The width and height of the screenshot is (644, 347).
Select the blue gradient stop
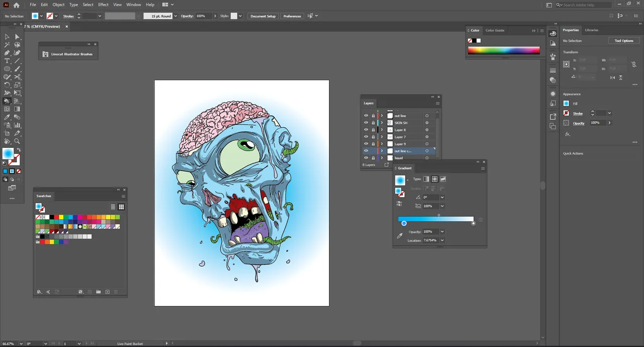(x=404, y=223)
